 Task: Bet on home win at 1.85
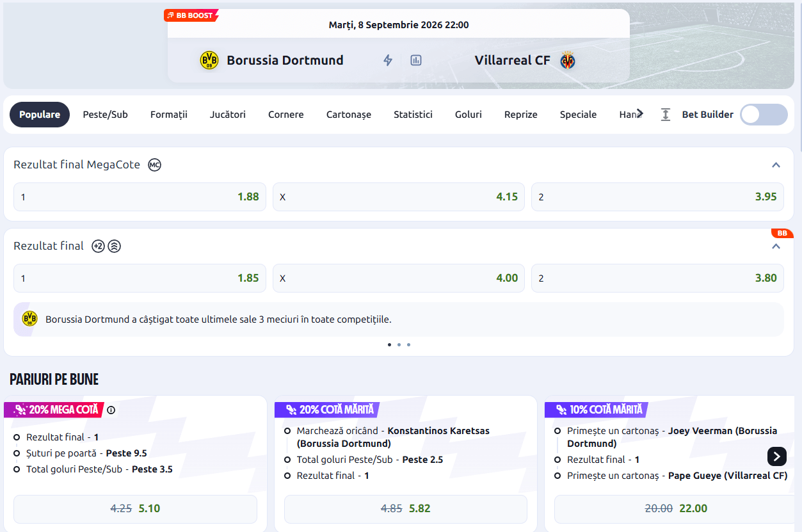140,278
